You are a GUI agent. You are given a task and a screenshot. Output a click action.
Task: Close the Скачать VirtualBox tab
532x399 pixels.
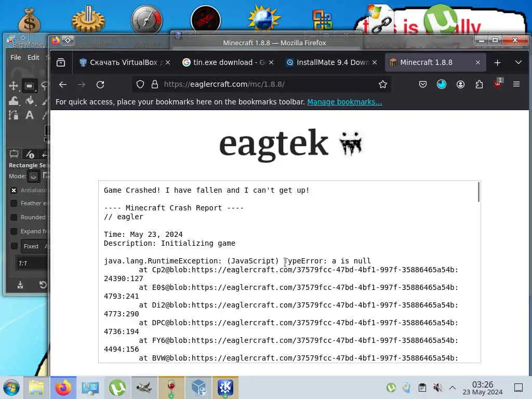(x=168, y=62)
